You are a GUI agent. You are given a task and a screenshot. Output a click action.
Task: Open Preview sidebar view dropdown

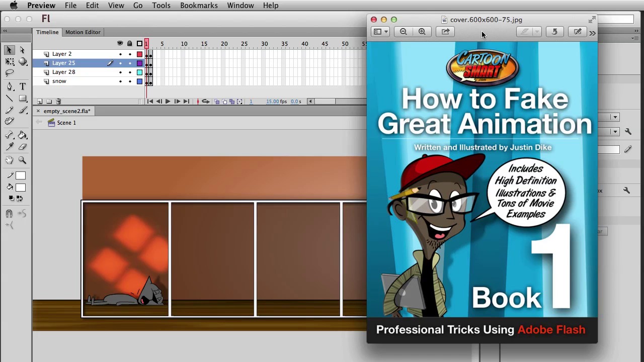coord(381,32)
